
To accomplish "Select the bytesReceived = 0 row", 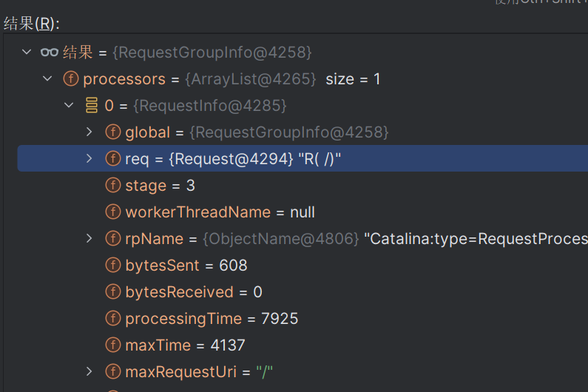I will [x=194, y=292].
